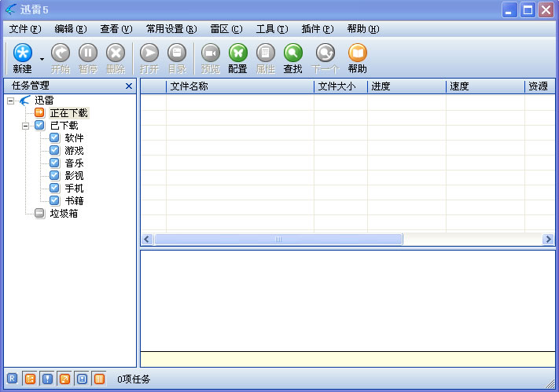Close the 任务管理 panel with X
Viewport: 559px width, 392px height.
click(x=129, y=86)
